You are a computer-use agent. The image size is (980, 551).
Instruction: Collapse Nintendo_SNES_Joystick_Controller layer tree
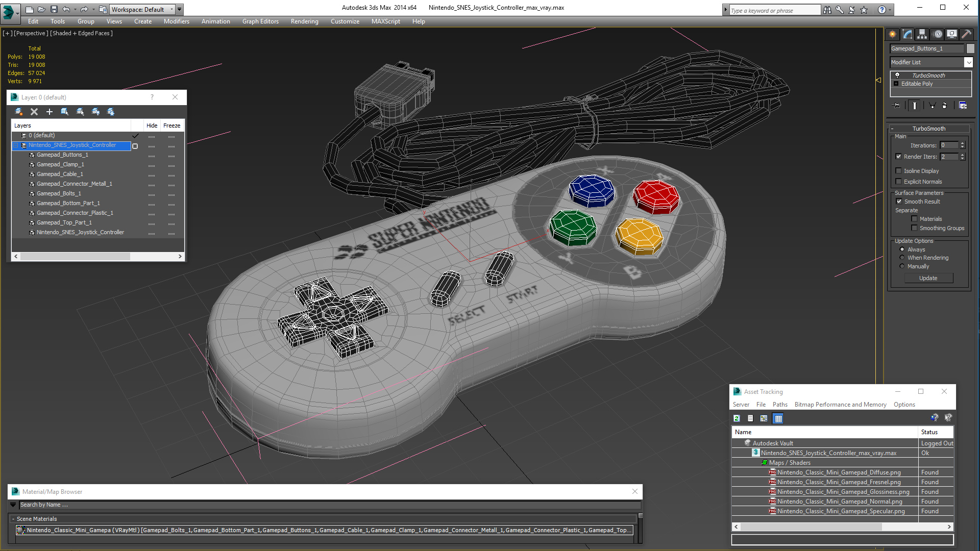[x=15, y=145]
